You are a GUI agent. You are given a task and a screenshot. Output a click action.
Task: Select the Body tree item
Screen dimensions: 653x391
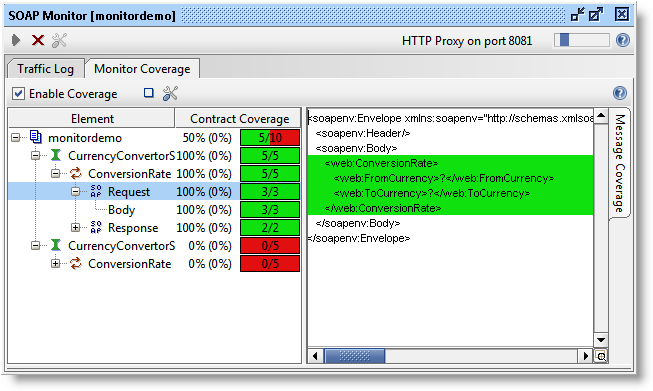coord(121,210)
